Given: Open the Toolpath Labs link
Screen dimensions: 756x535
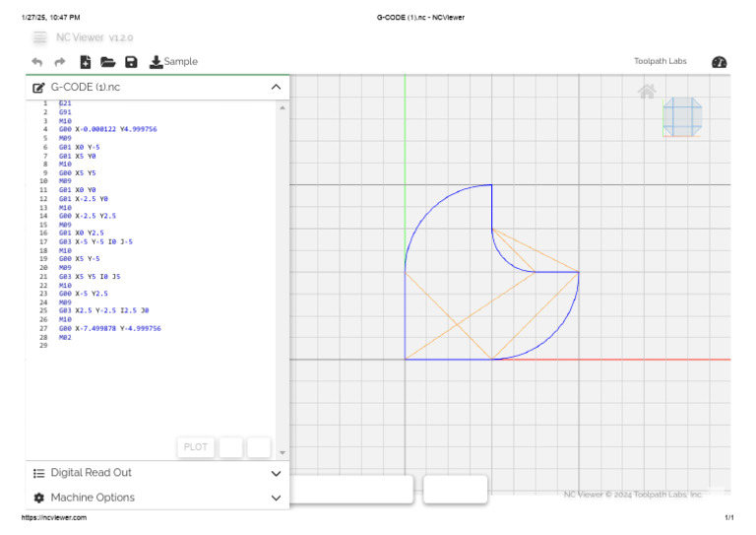Looking at the screenshot, I should click(660, 61).
